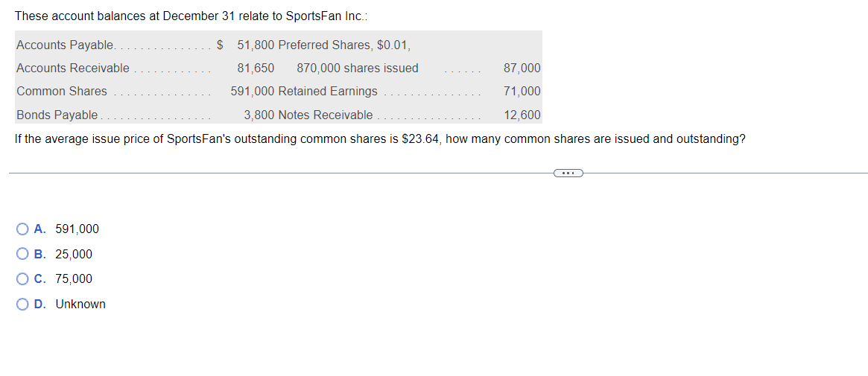Click the 3,800 bonds payable amount
This screenshot has width=868, height=376.
click(259, 115)
